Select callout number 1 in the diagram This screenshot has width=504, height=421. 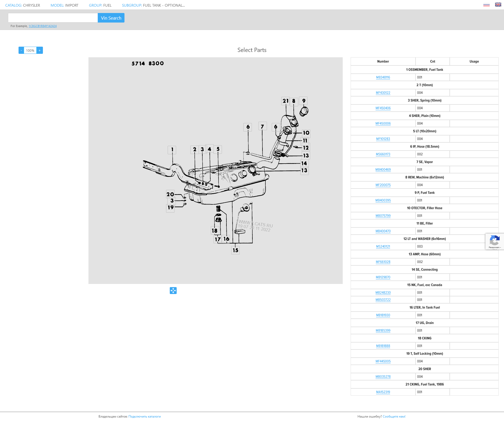[172, 150]
